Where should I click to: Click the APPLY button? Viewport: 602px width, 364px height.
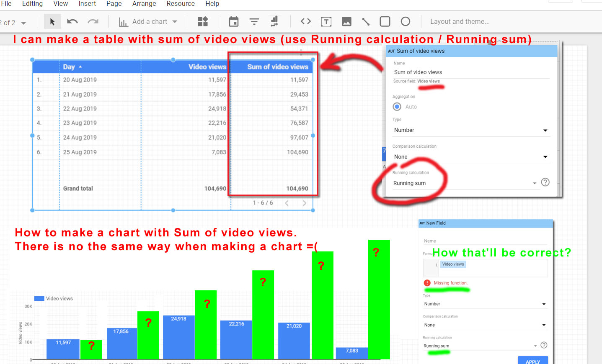tap(532, 360)
